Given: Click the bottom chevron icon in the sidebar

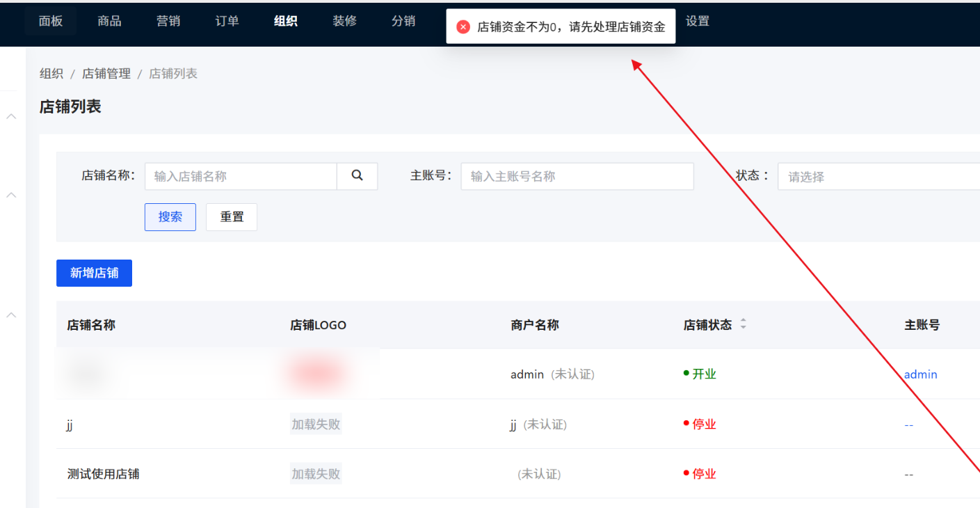Looking at the screenshot, I should pos(10,315).
